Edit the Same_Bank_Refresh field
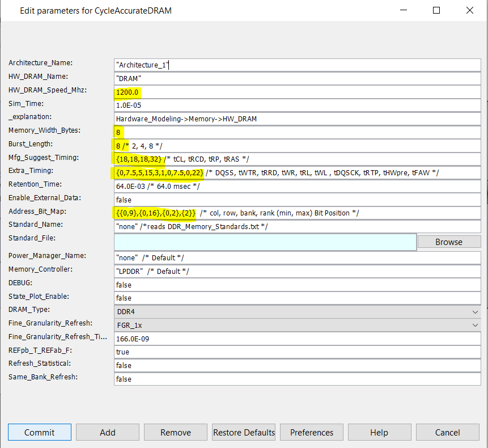 pos(298,379)
